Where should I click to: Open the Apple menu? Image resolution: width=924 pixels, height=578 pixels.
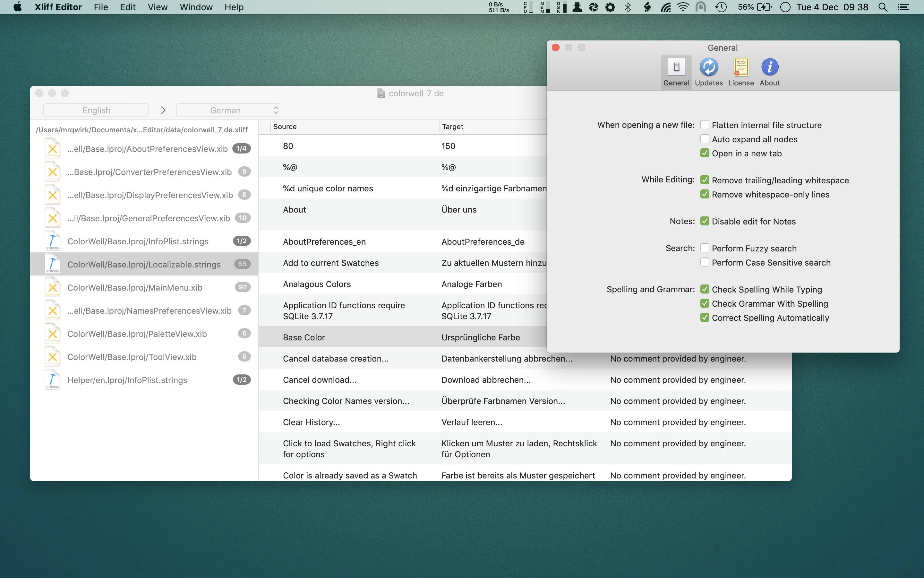point(18,7)
